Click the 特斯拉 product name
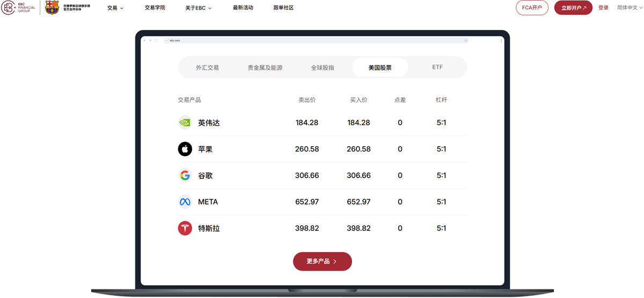 [209, 228]
